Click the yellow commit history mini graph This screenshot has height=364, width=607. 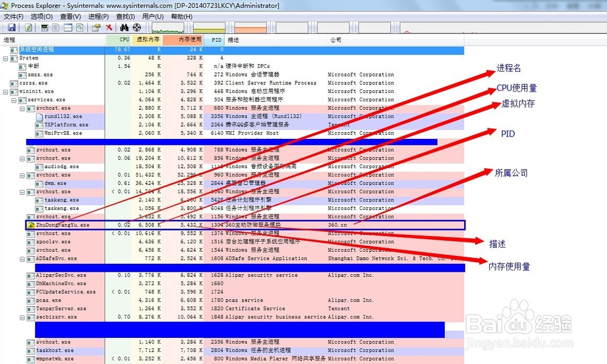pos(209,29)
